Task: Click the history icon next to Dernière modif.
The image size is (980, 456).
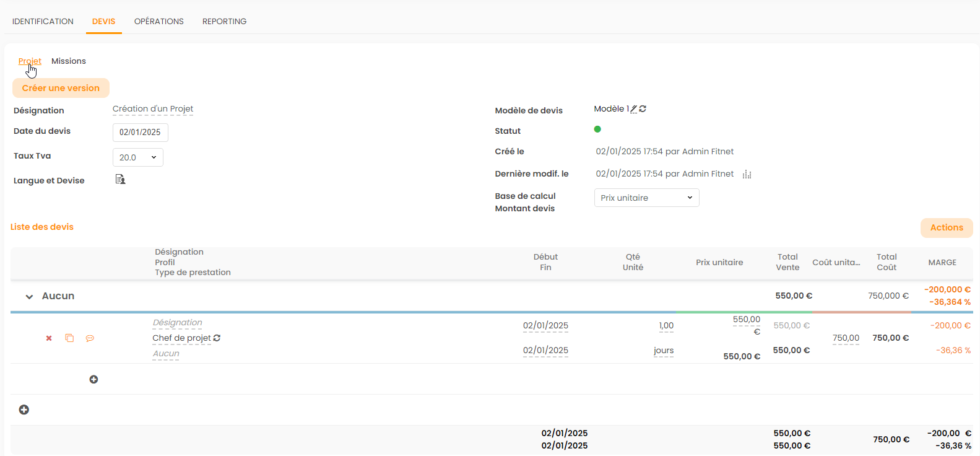Action: [x=747, y=175]
